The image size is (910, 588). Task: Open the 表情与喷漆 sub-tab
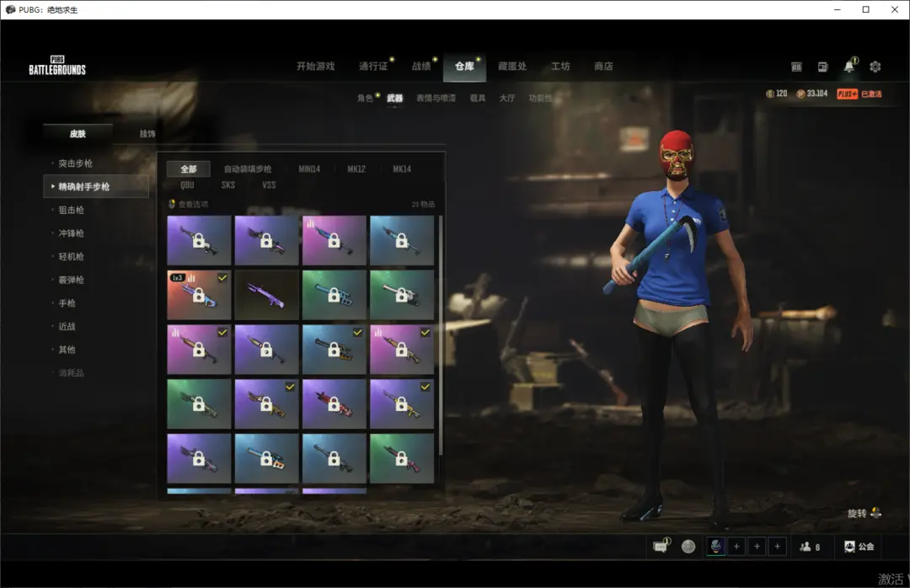point(436,98)
